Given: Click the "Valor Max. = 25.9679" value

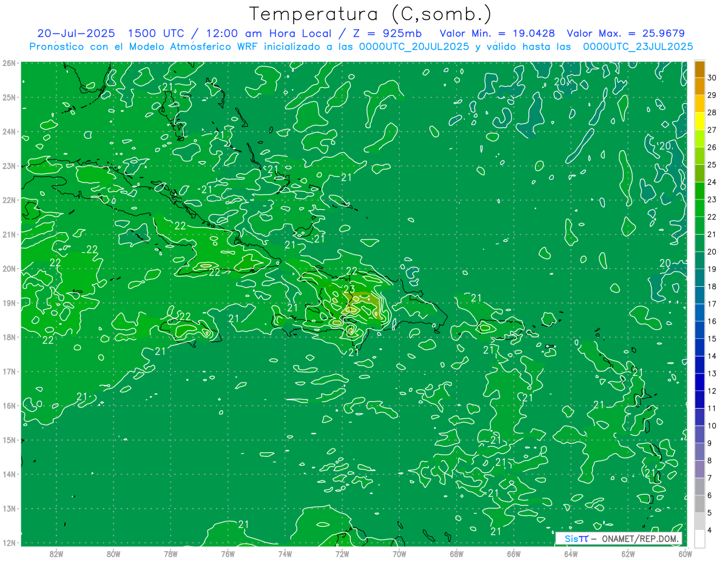Looking at the screenshot, I should [625, 33].
